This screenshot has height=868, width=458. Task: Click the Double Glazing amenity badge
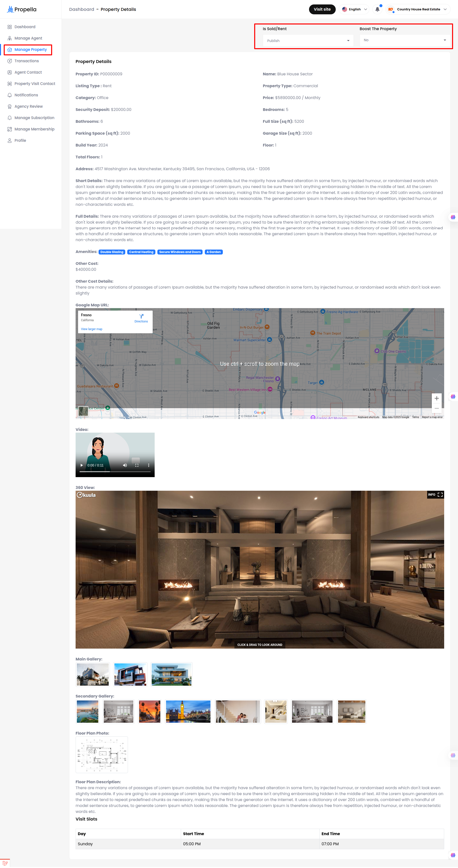tap(112, 252)
